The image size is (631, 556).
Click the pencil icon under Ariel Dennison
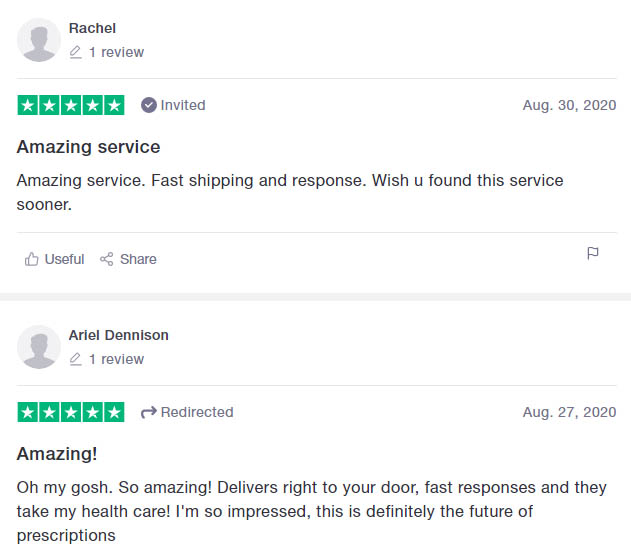[76, 359]
